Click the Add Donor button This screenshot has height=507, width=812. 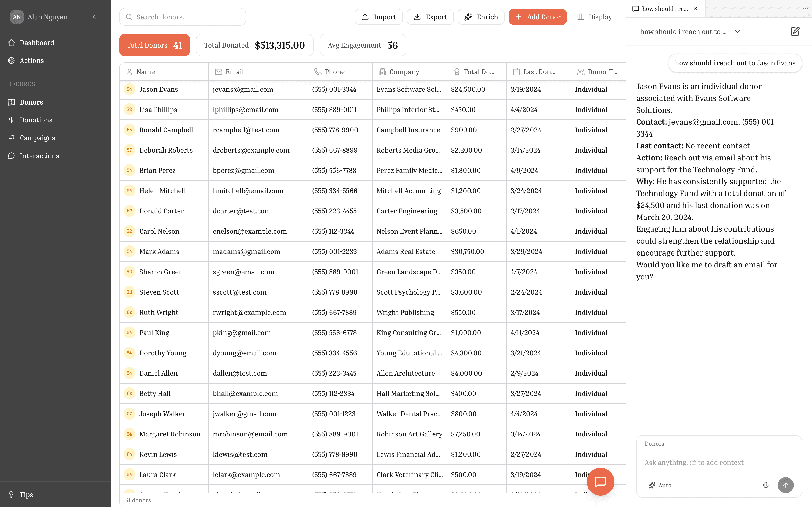[537, 17]
